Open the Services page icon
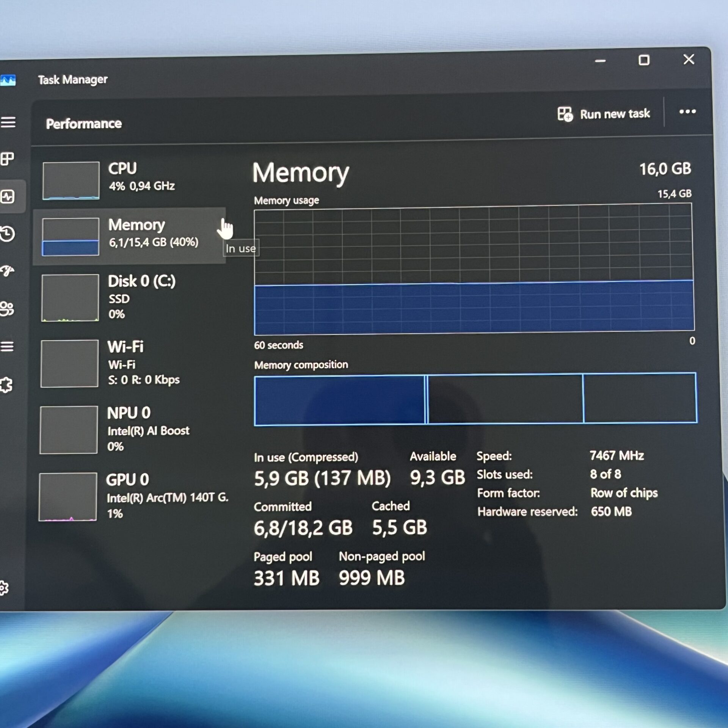This screenshot has width=728, height=728. tap(6, 385)
